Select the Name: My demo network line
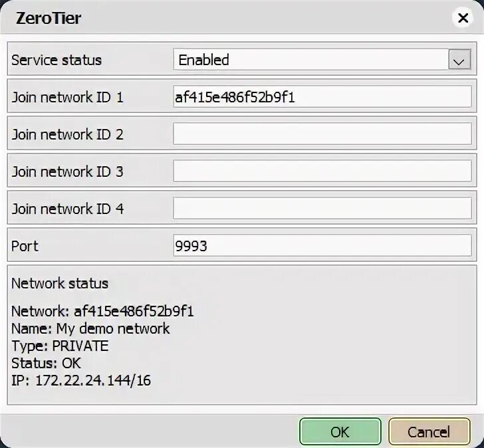 tap(90, 328)
